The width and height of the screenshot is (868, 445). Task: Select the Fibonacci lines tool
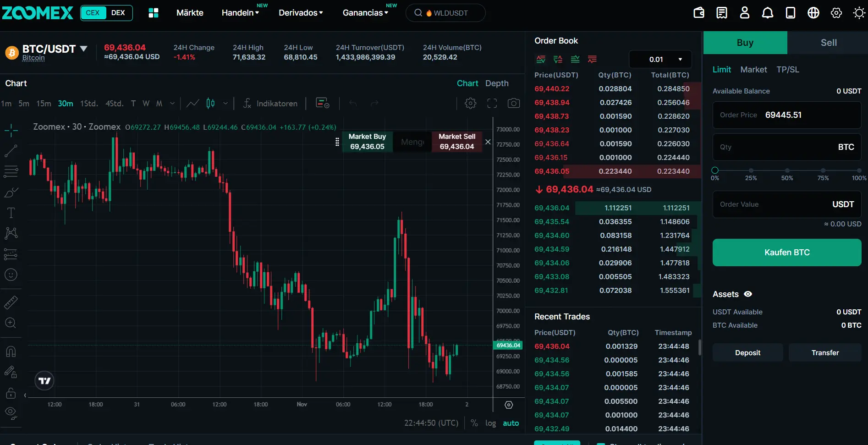(x=11, y=171)
